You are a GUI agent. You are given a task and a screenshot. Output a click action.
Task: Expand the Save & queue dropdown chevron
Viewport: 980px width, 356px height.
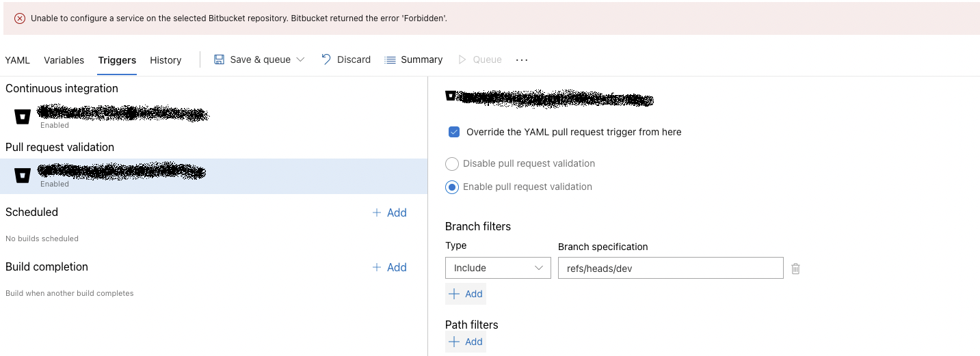pyautogui.click(x=300, y=59)
